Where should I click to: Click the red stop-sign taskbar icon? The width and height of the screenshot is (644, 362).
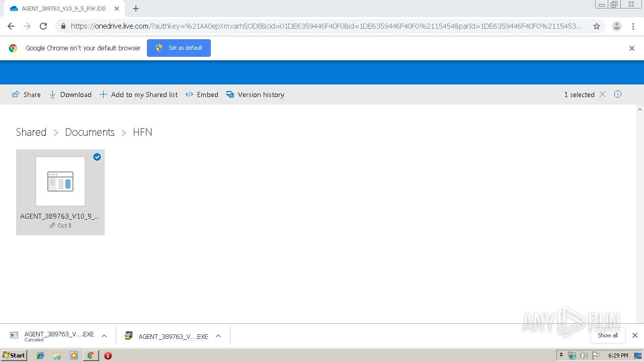108,355
